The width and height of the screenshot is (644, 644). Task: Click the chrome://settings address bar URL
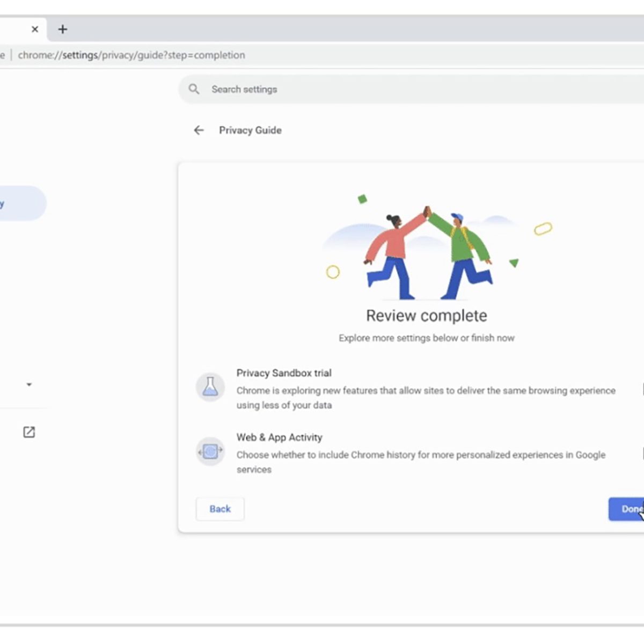coord(131,55)
